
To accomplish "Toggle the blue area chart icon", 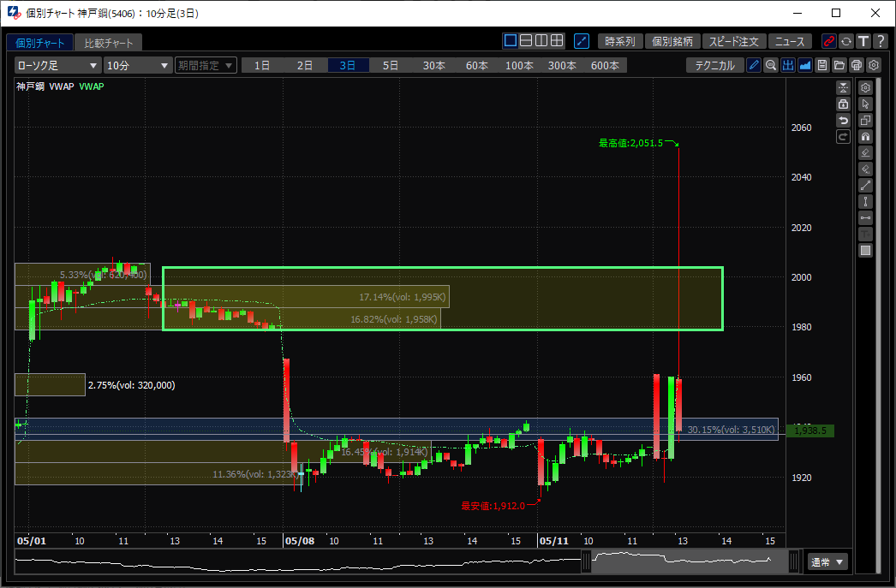I will [805, 65].
